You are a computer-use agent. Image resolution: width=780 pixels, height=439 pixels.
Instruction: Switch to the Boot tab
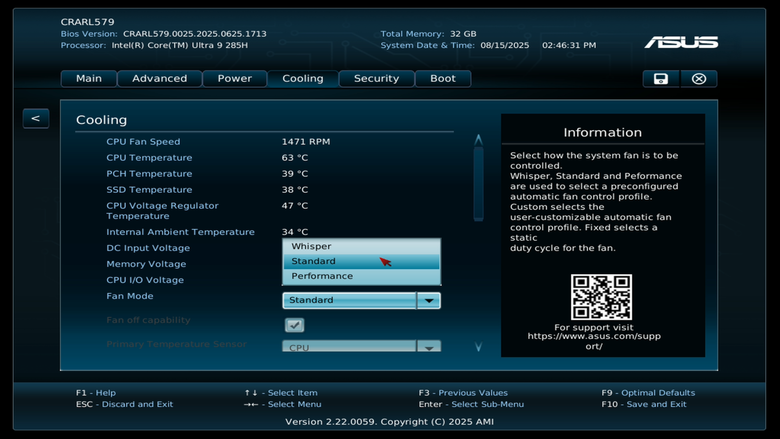(443, 79)
